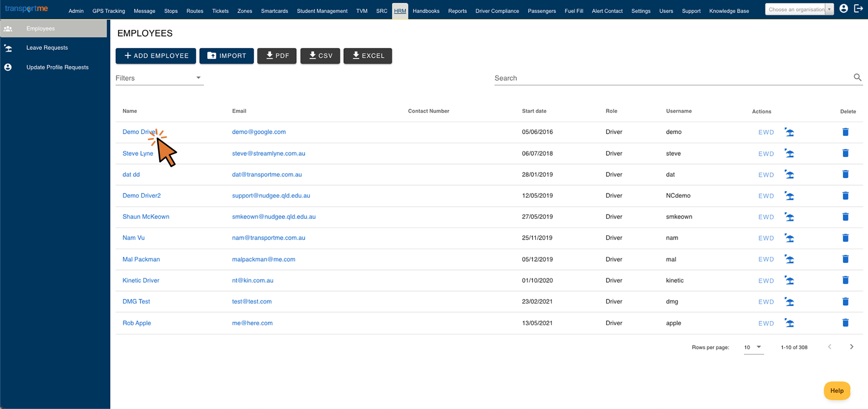Delete dat dd using trash icon
868x409 pixels.
[845, 174]
